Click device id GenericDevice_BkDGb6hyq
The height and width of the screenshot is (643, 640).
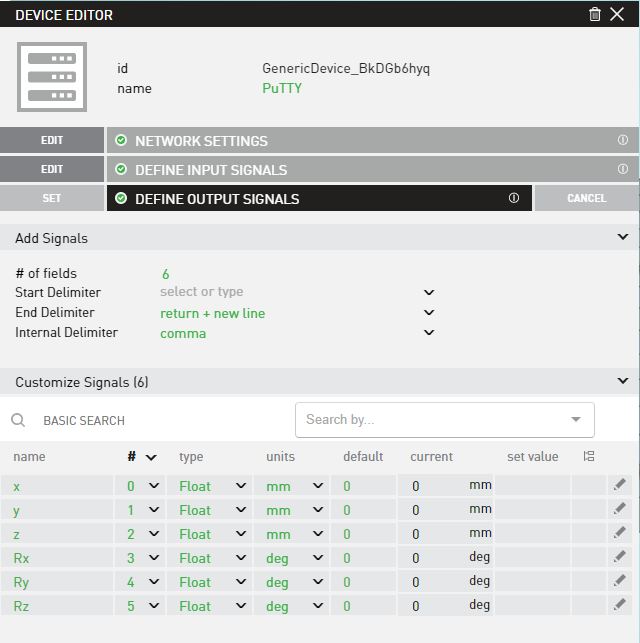click(346, 68)
